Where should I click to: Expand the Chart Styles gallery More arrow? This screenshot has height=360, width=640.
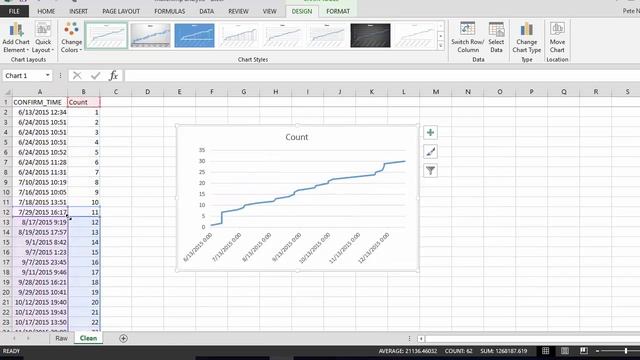(441, 46)
